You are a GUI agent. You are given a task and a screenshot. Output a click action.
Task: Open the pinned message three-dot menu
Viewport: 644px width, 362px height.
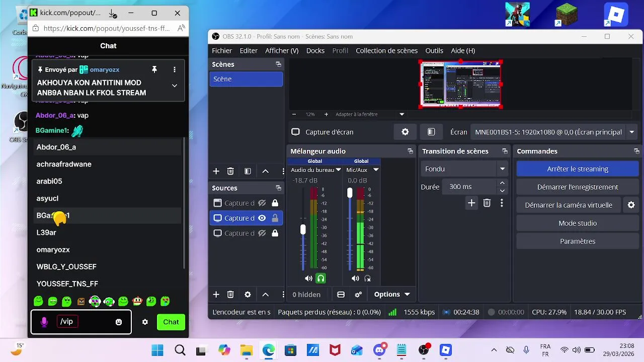(175, 69)
